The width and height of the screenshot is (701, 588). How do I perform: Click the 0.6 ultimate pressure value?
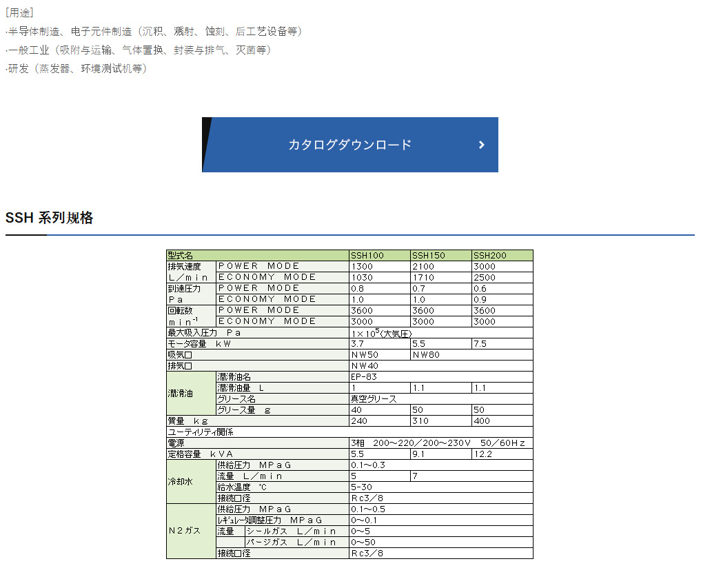502,288
